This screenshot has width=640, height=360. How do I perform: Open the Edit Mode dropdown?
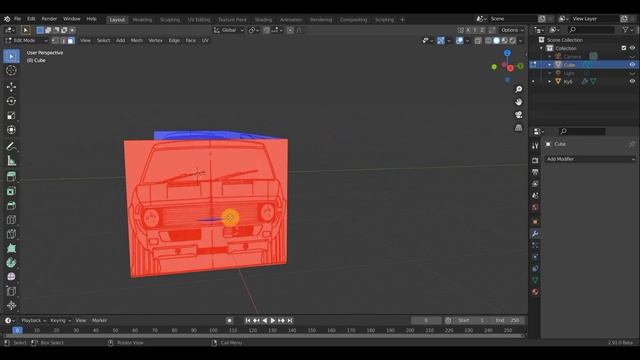coord(27,40)
